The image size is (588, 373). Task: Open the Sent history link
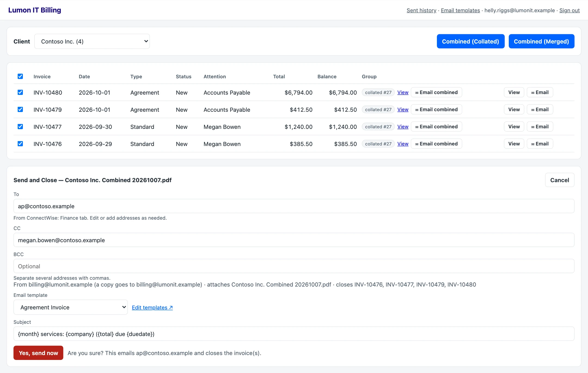pos(421,10)
